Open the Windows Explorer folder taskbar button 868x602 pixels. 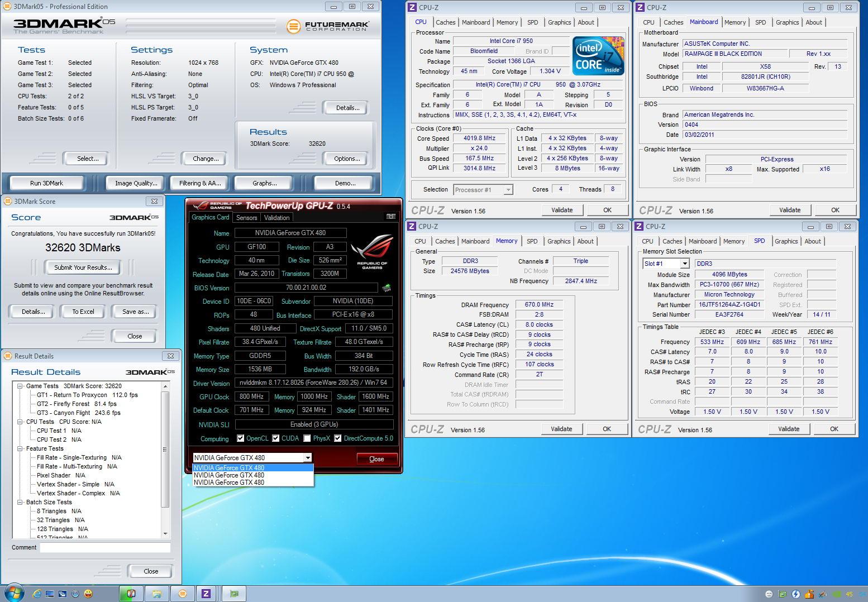pos(157,593)
